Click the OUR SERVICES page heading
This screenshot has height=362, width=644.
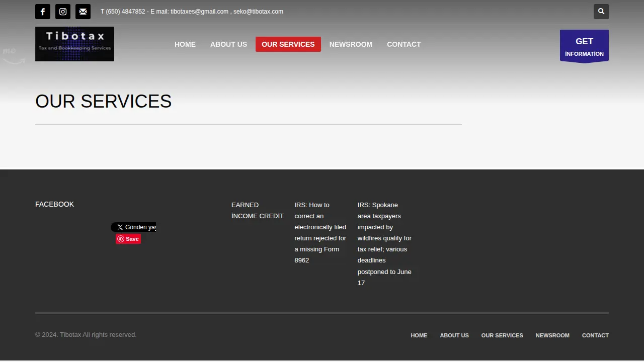[103, 102]
